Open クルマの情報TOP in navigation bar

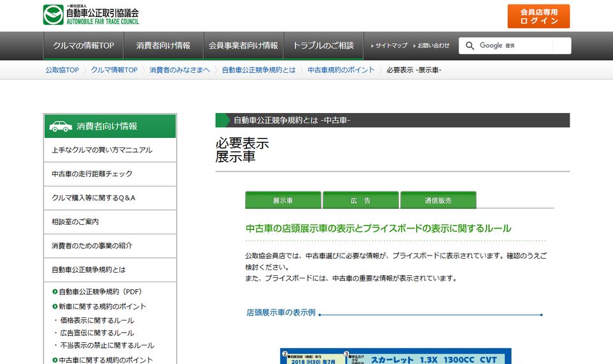coord(83,46)
